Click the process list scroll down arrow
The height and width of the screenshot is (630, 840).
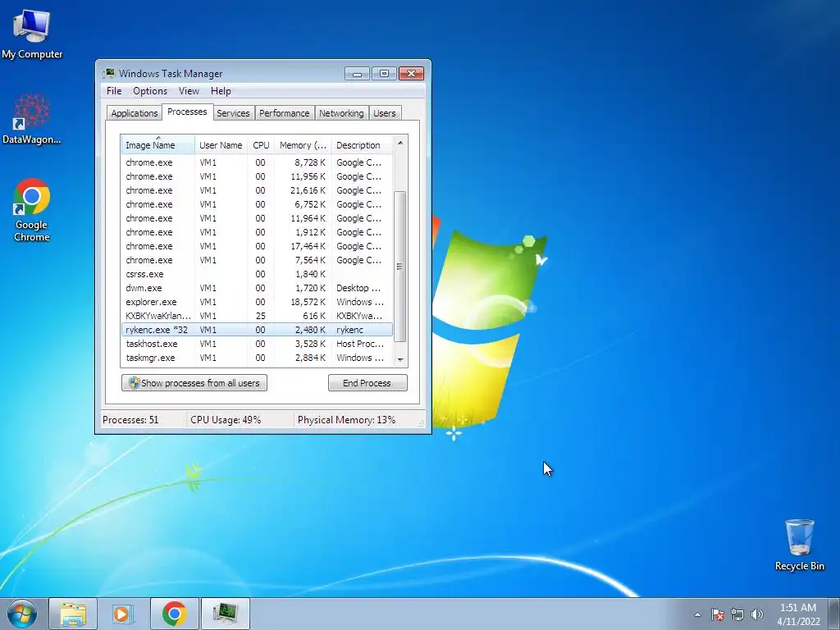tap(400, 360)
